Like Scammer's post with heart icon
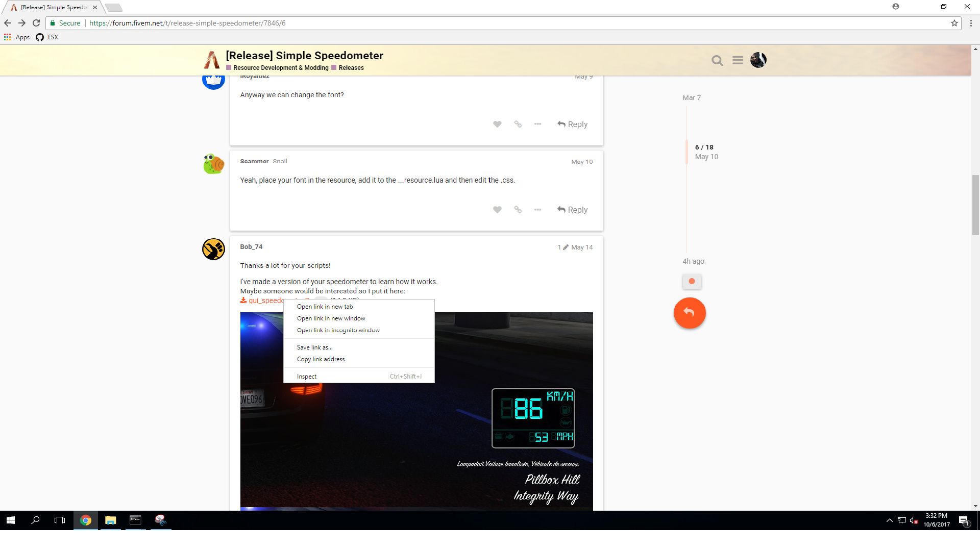This screenshot has height=551, width=980. [x=497, y=210]
